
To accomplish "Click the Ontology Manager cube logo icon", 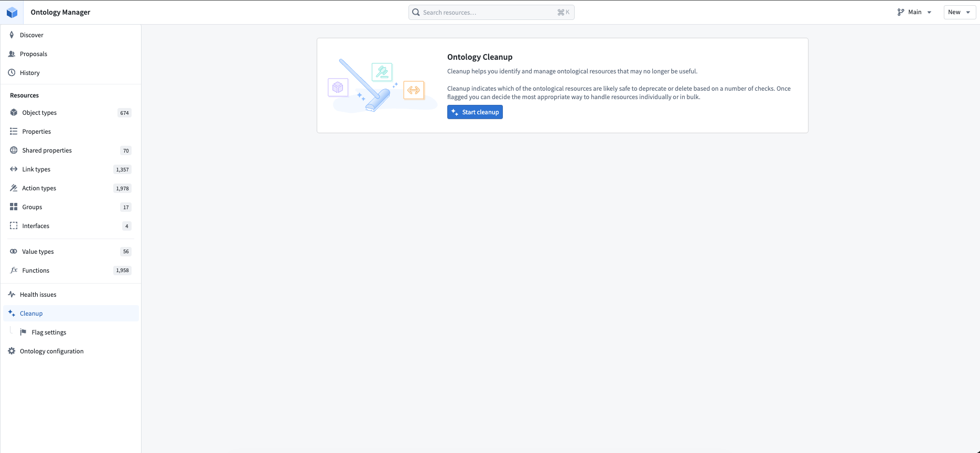I will tap(12, 12).
